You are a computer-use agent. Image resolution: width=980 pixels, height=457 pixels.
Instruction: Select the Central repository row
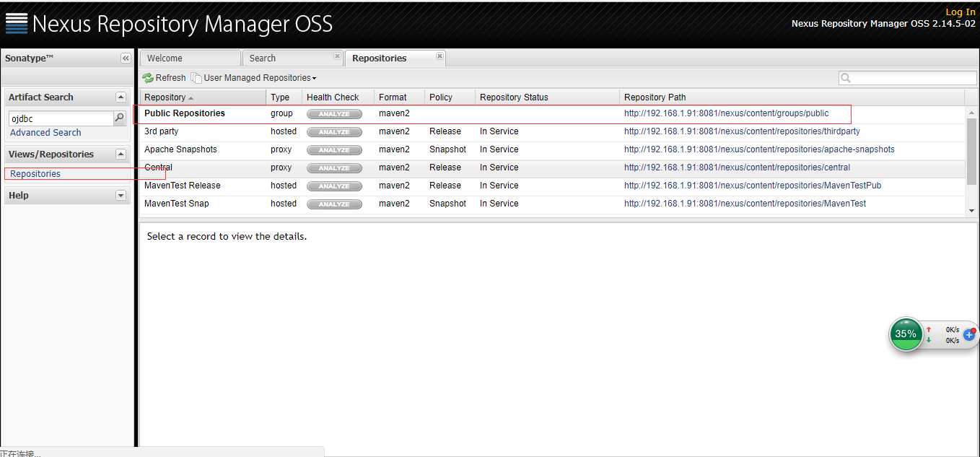[553, 167]
